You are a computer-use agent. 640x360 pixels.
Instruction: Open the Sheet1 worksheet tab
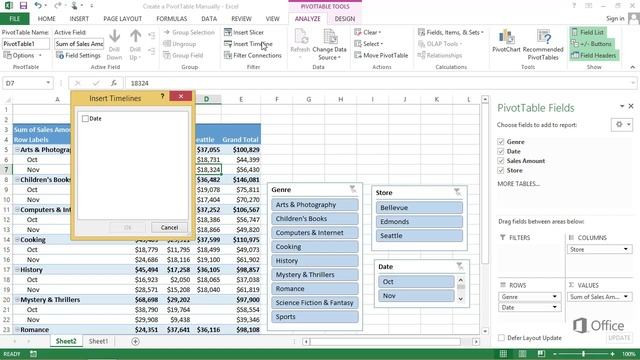(99, 341)
